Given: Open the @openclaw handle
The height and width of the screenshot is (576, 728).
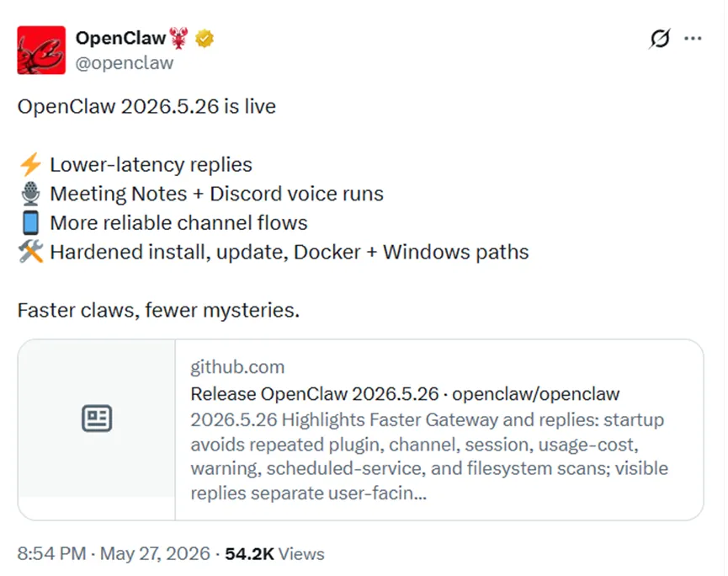Looking at the screenshot, I should [x=125, y=63].
